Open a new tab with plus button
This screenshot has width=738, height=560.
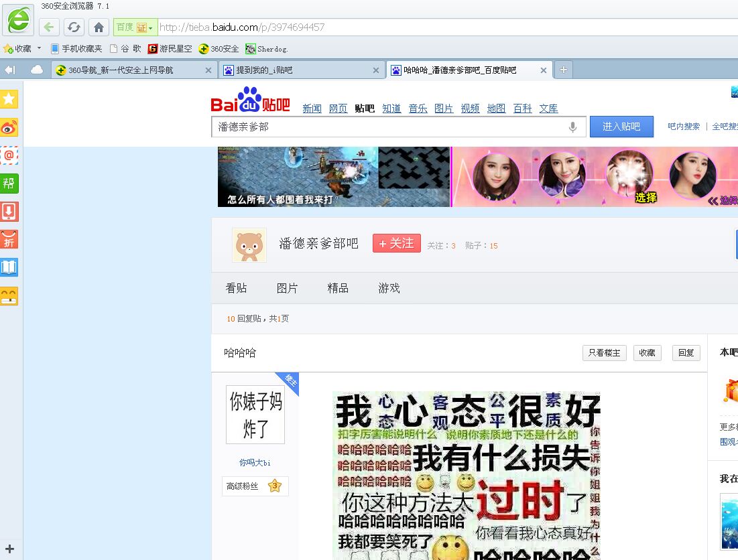563,70
